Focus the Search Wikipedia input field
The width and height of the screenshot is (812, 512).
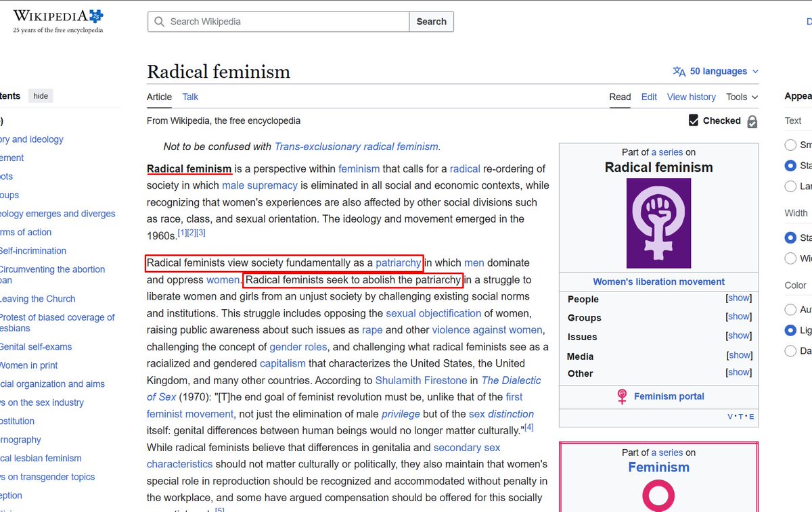[x=279, y=22]
